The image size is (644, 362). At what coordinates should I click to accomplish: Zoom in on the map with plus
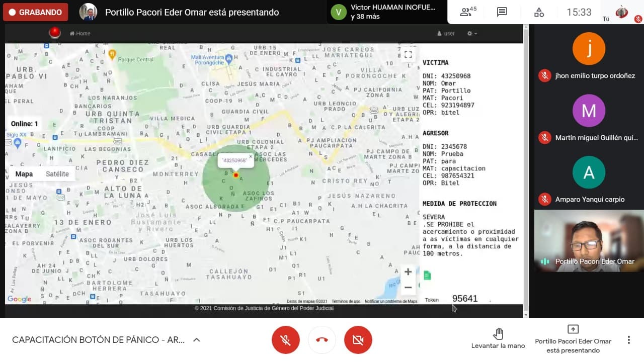(408, 272)
